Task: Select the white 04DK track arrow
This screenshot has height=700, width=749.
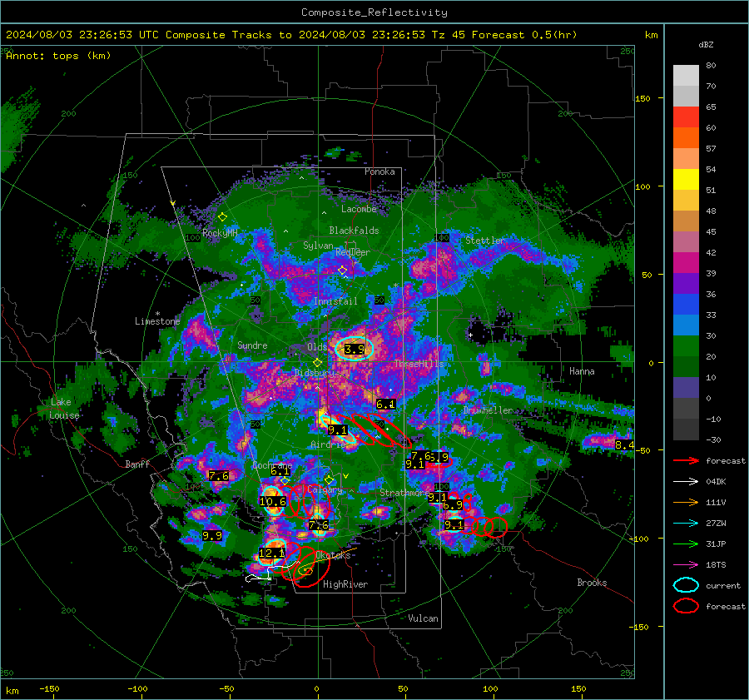Action: [x=686, y=482]
